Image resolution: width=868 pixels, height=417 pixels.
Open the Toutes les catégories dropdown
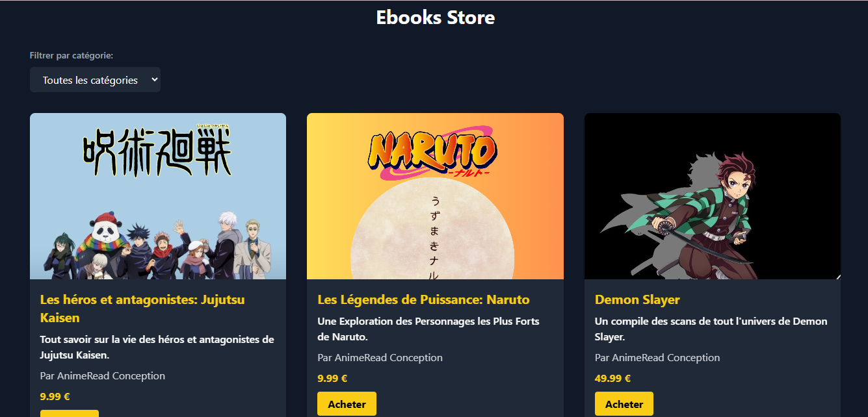pyautogui.click(x=95, y=80)
